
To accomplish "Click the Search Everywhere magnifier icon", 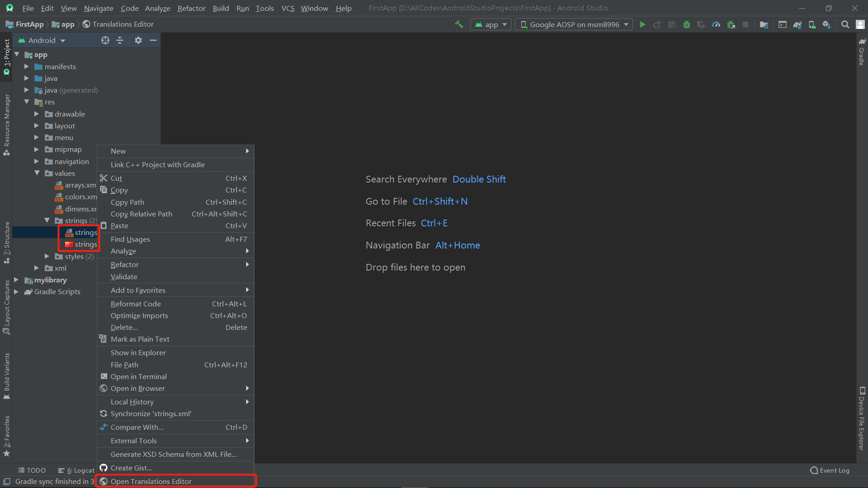I will pos(845,24).
